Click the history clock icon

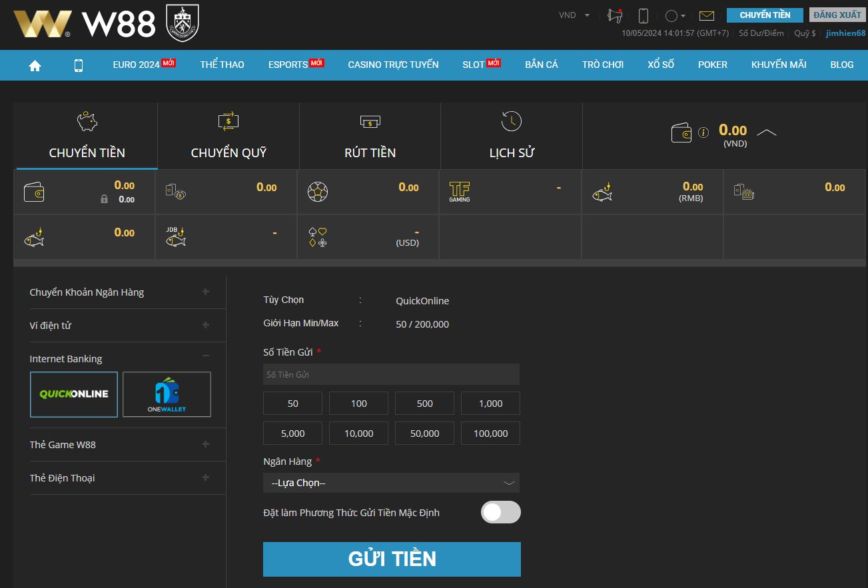[x=511, y=121]
